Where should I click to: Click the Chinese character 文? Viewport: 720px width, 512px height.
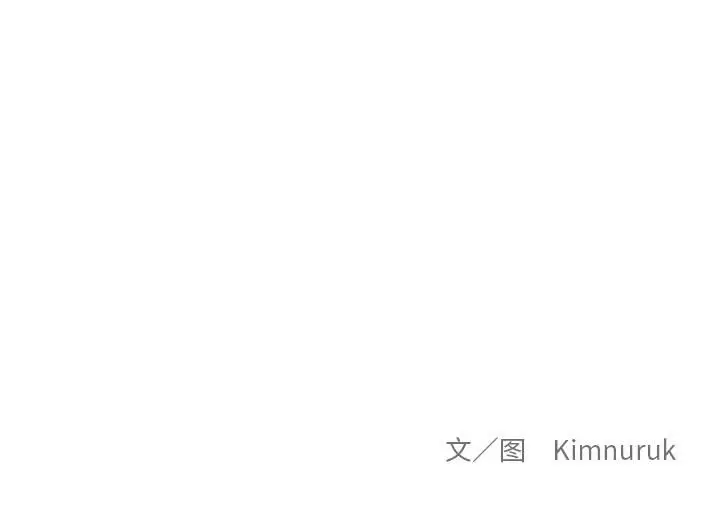click(x=458, y=450)
